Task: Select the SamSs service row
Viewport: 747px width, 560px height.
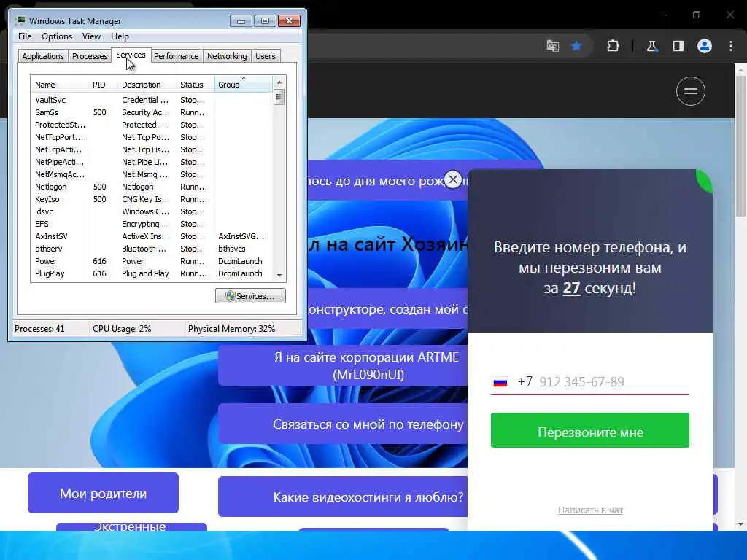Action: pos(152,112)
